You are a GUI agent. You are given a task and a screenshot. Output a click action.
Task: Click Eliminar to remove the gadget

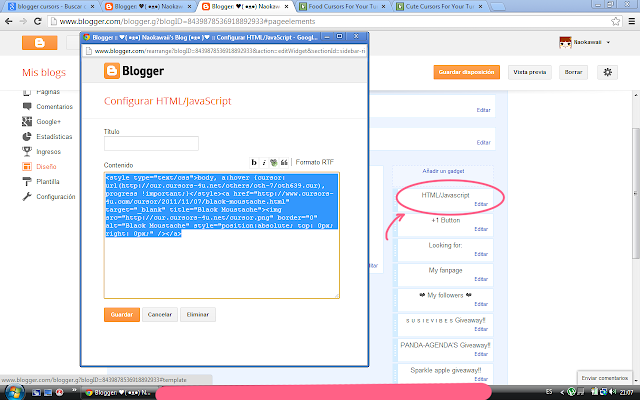click(198, 314)
